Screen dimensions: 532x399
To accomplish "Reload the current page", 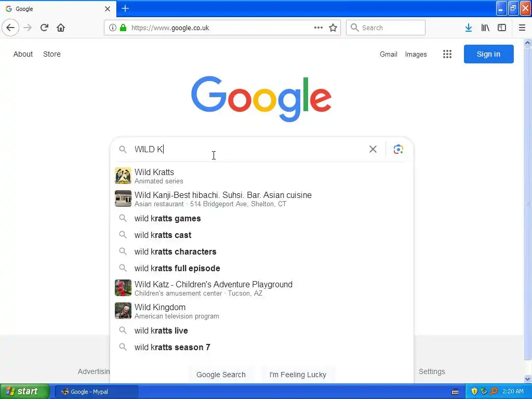I will pos(44,28).
